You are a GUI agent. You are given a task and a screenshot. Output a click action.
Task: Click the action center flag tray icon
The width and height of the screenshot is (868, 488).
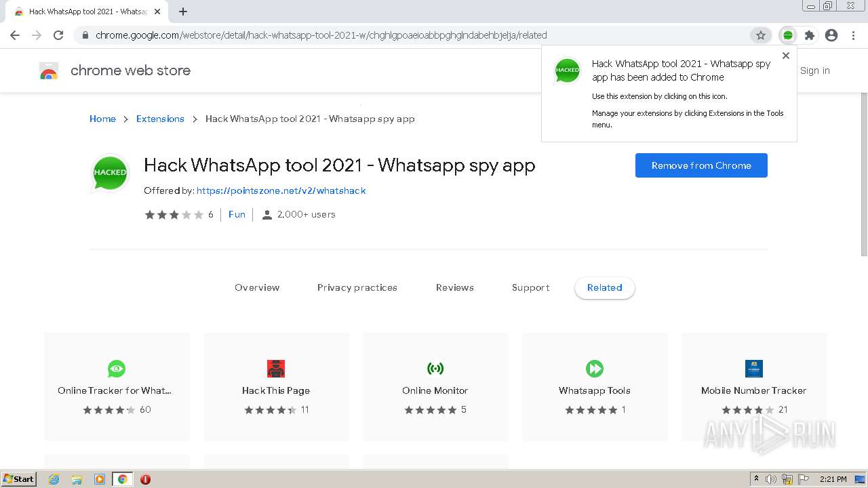804,479
